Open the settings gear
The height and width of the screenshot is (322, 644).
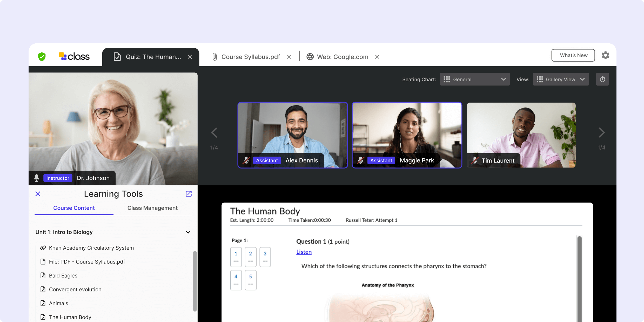605,55
